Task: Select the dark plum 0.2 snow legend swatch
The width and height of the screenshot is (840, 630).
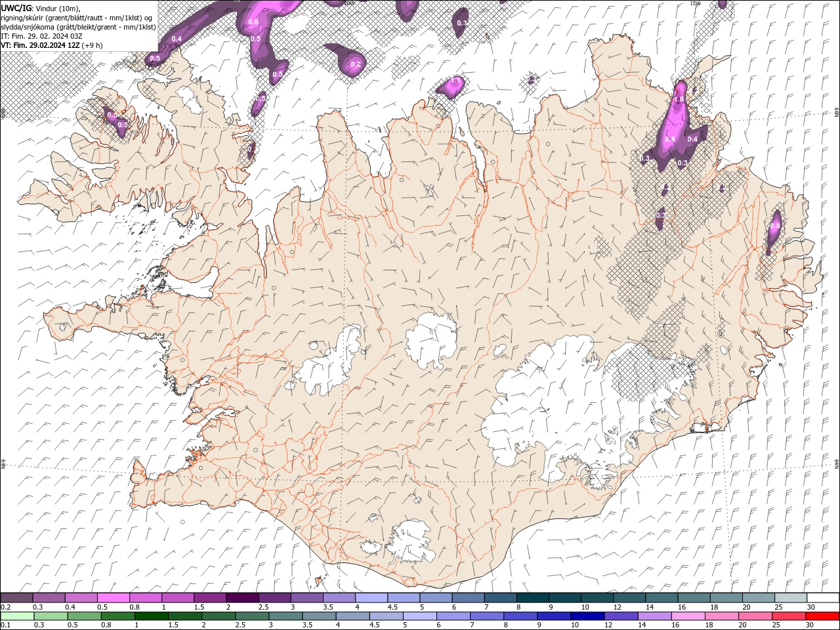Action: click(16, 598)
